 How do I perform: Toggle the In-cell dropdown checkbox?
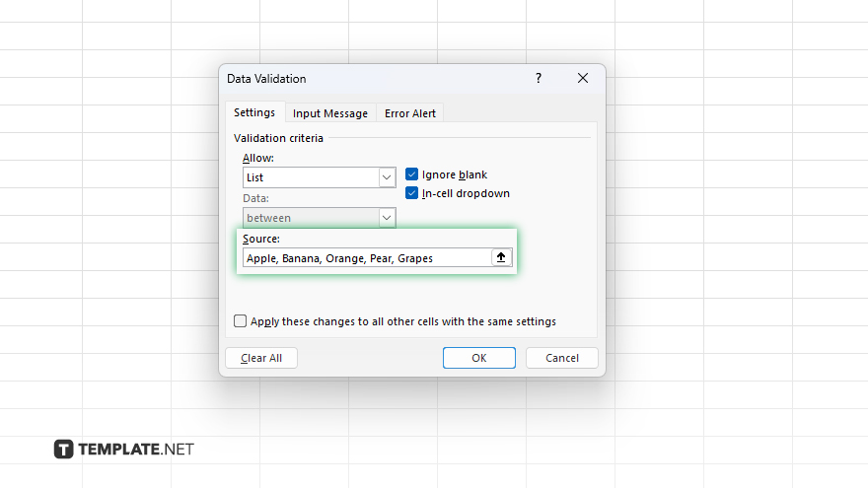[x=412, y=193]
